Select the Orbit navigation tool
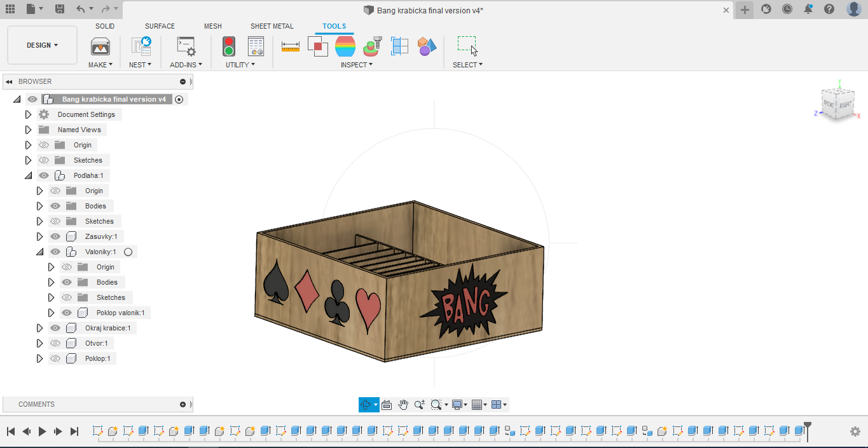This screenshot has width=868, height=448. click(x=366, y=405)
